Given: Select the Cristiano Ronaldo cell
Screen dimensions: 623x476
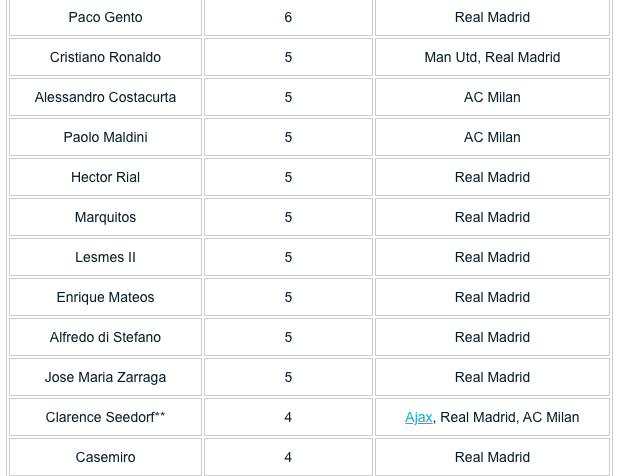Looking at the screenshot, I should coord(105,57).
